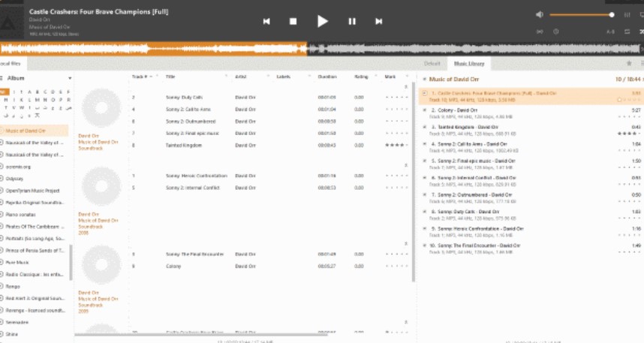Toggle checkbox for playlist item 2. Colony

[x=425, y=110]
